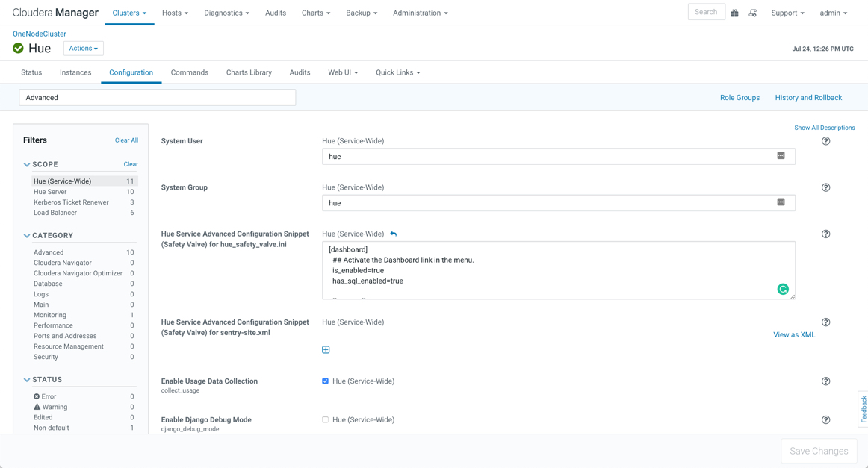
Task: Show help for sentry-site.xml snippet
Action: 826,322
